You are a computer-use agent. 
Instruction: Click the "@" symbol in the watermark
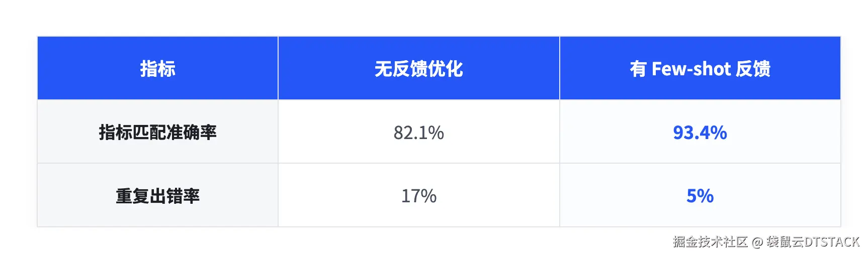757,242
